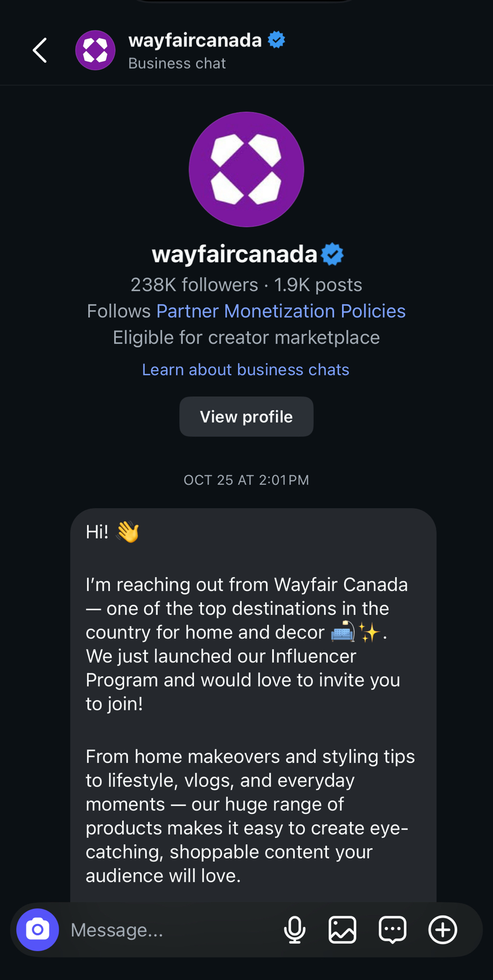Tap verified badge beside header username

pyautogui.click(x=276, y=40)
